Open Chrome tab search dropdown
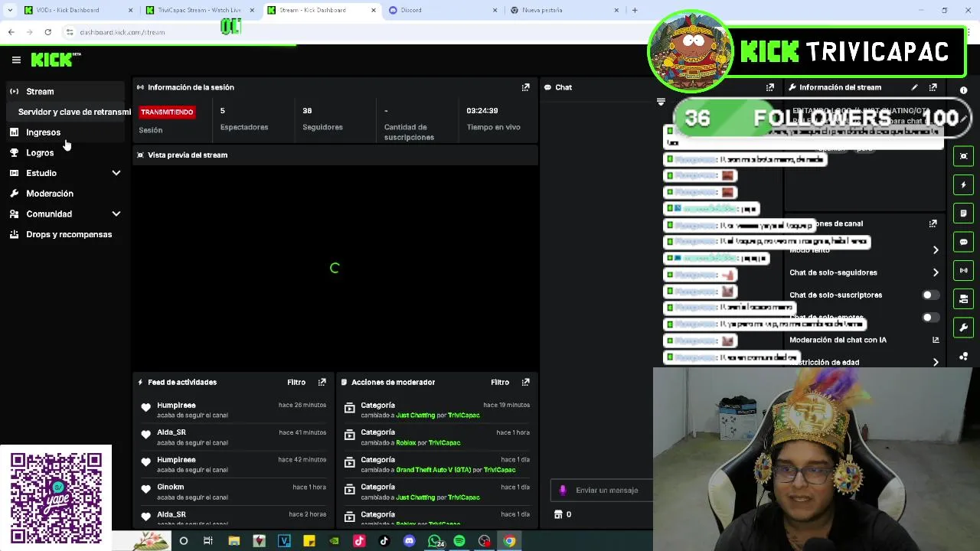The width and height of the screenshot is (980, 551). point(10,10)
